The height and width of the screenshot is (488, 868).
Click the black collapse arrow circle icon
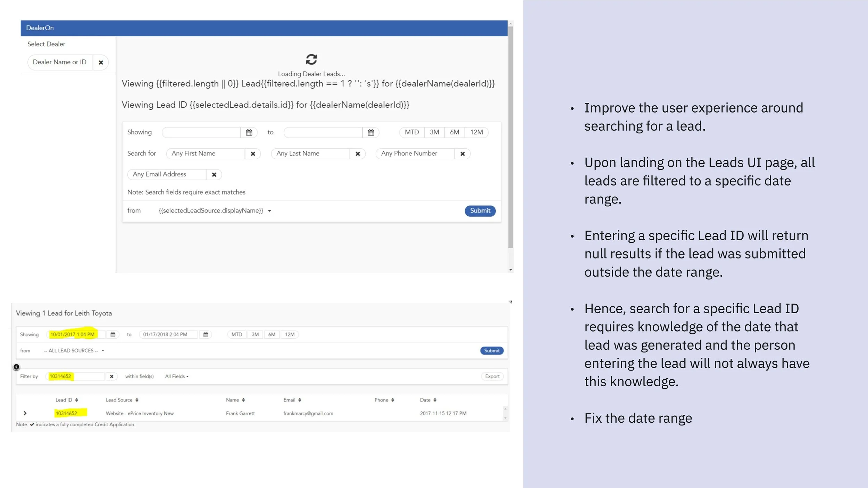pyautogui.click(x=16, y=367)
